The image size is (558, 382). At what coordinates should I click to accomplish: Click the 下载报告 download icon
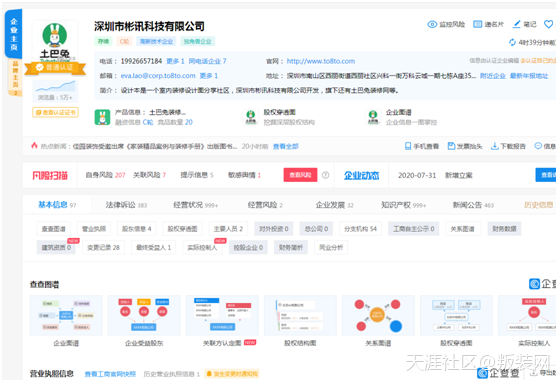click(494, 146)
